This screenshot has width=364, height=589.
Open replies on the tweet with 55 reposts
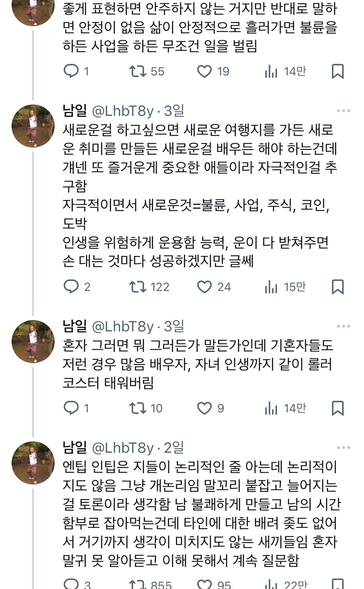click(x=72, y=71)
